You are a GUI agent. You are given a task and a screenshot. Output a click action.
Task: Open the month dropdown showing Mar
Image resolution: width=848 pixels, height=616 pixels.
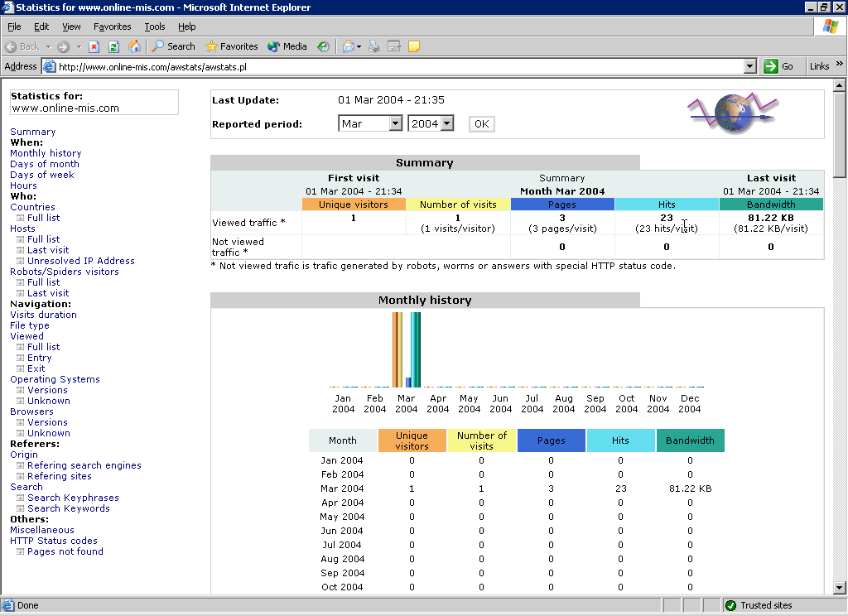[369, 123]
